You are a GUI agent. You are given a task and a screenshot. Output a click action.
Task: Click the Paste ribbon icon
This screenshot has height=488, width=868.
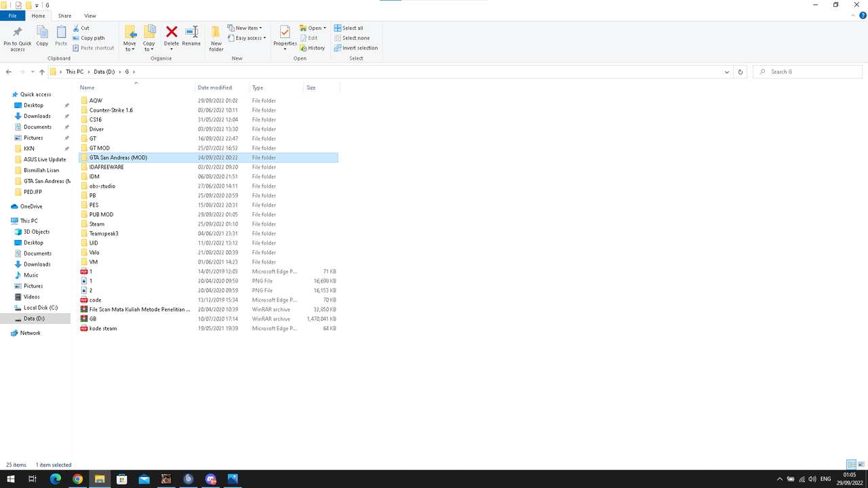[61, 37]
